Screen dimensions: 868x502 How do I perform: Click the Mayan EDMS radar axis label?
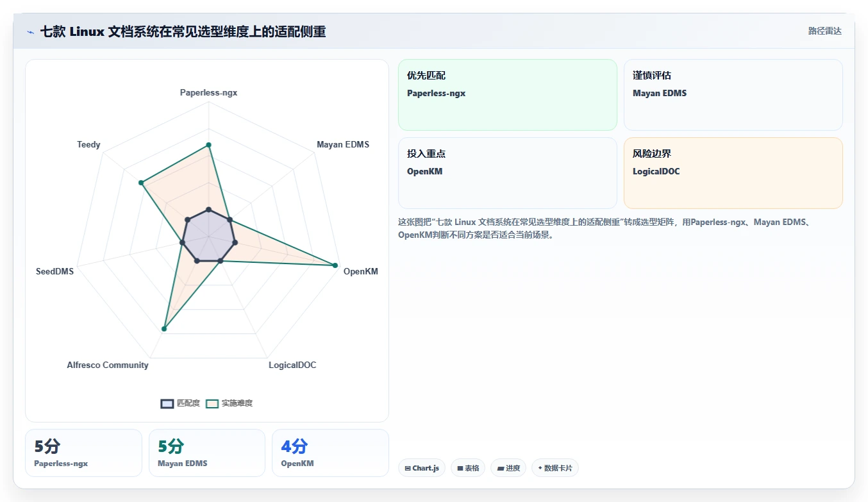pos(343,144)
